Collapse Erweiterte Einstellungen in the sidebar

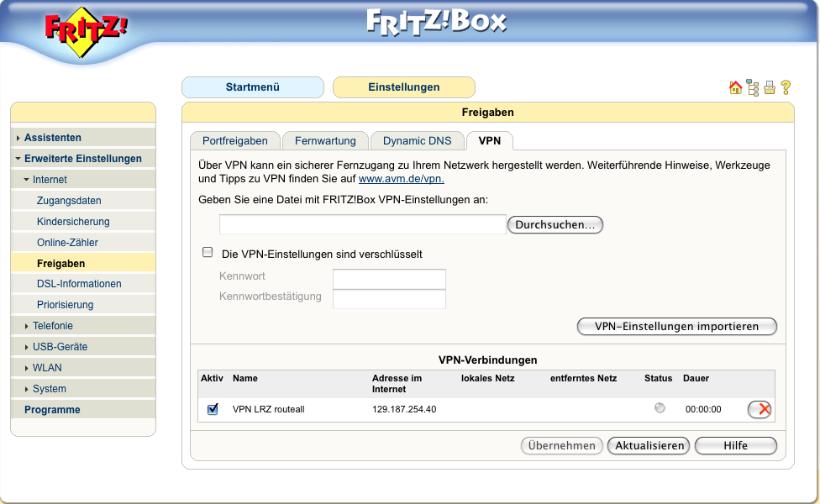click(x=82, y=159)
